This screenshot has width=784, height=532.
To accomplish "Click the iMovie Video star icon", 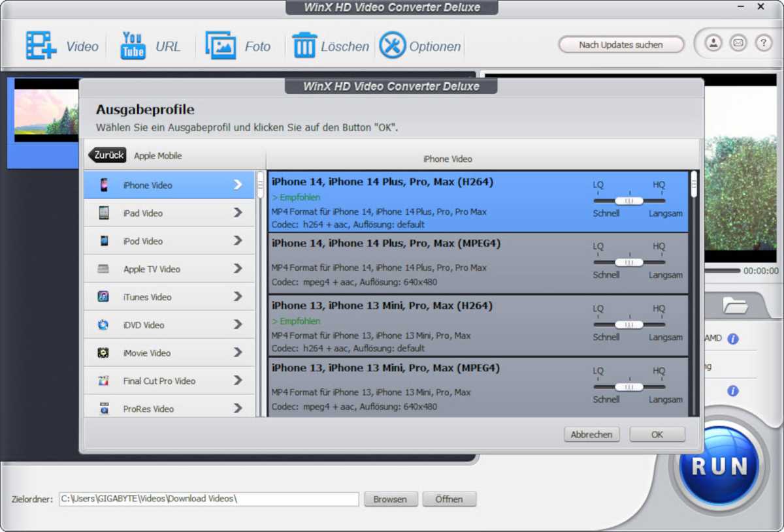I will [x=103, y=353].
